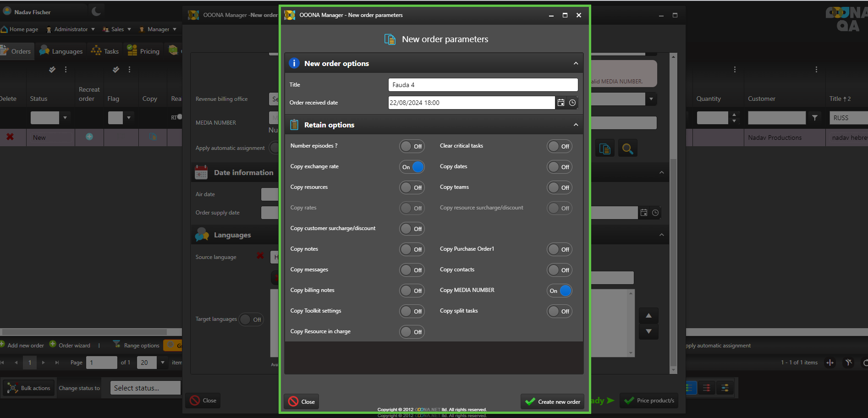This screenshot has height=418, width=868.
Task: Click Close in the parameters dialog
Action: (x=302, y=401)
